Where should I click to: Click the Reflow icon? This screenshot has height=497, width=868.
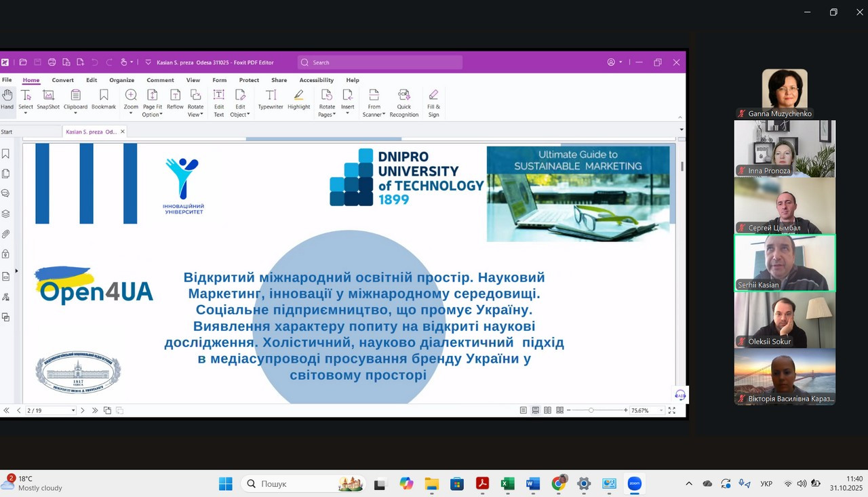tap(175, 99)
